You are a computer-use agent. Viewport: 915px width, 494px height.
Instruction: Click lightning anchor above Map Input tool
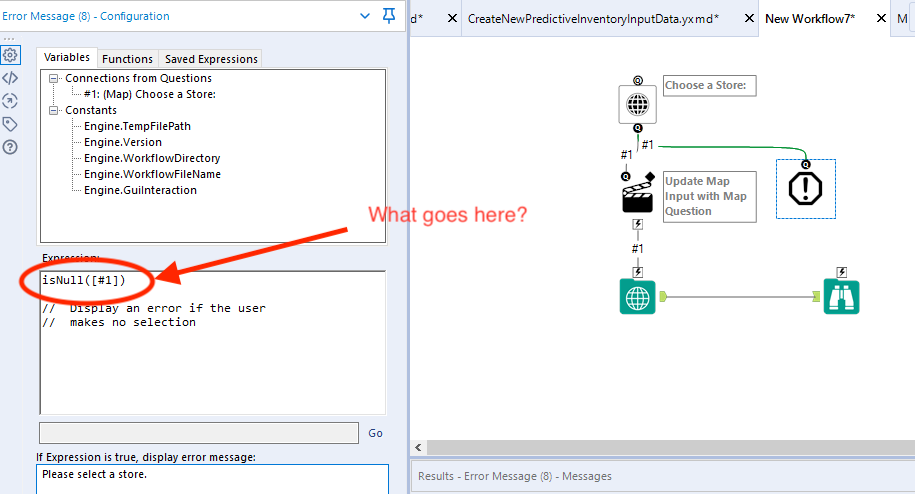coord(637,272)
